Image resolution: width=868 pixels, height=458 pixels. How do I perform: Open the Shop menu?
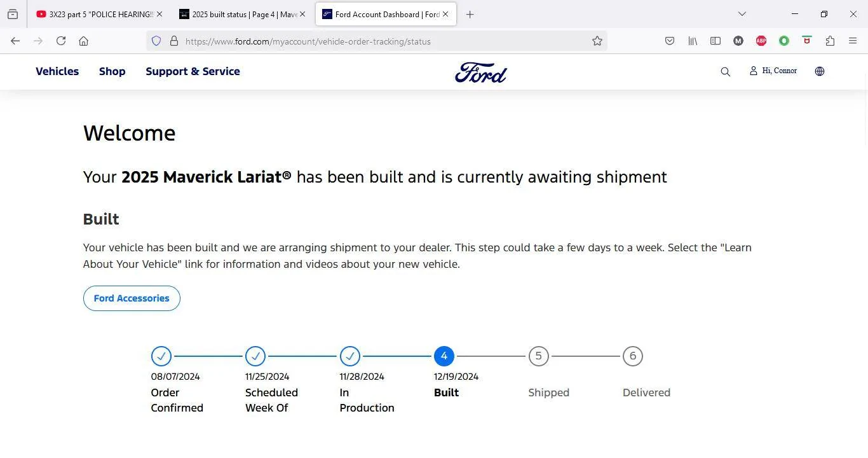pos(112,71)
